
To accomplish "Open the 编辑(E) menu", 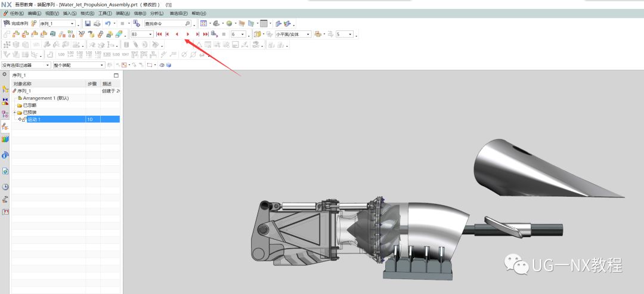I will pos(35,14).
